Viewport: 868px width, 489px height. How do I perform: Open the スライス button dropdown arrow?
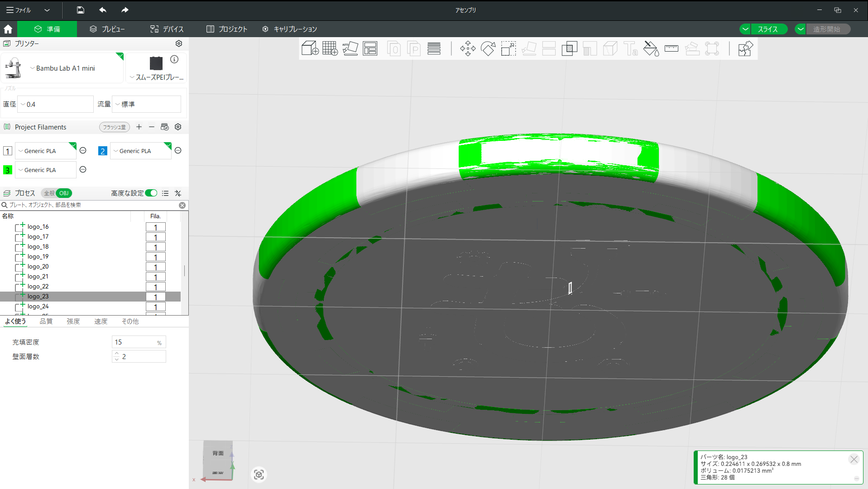point(745,29)
